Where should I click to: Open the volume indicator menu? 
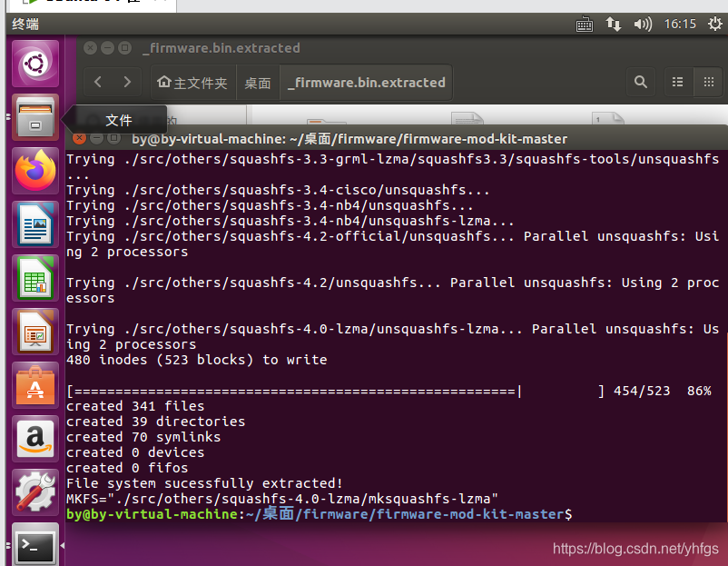point(641,25)
